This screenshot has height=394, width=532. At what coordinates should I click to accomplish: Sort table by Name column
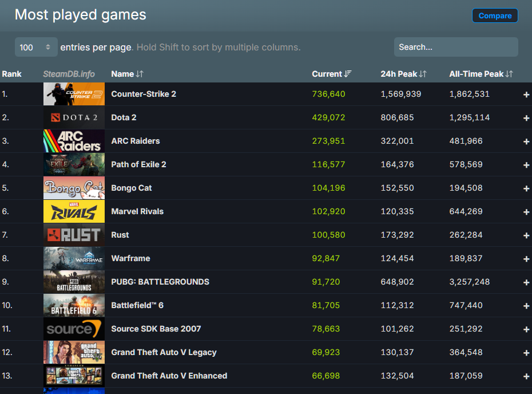click(x=127, y=74)
